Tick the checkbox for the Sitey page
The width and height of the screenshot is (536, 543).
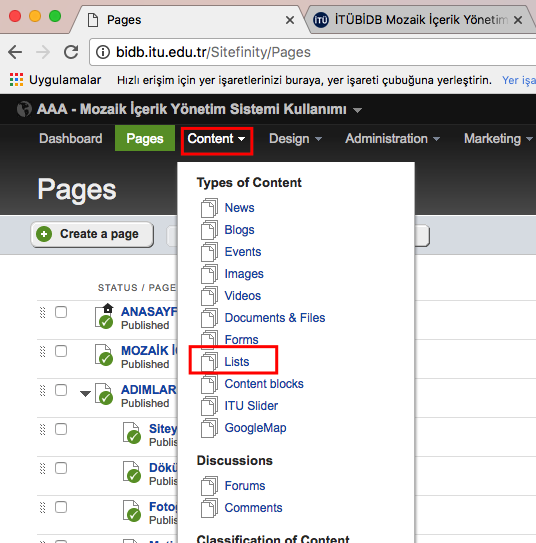click(61, 429)
